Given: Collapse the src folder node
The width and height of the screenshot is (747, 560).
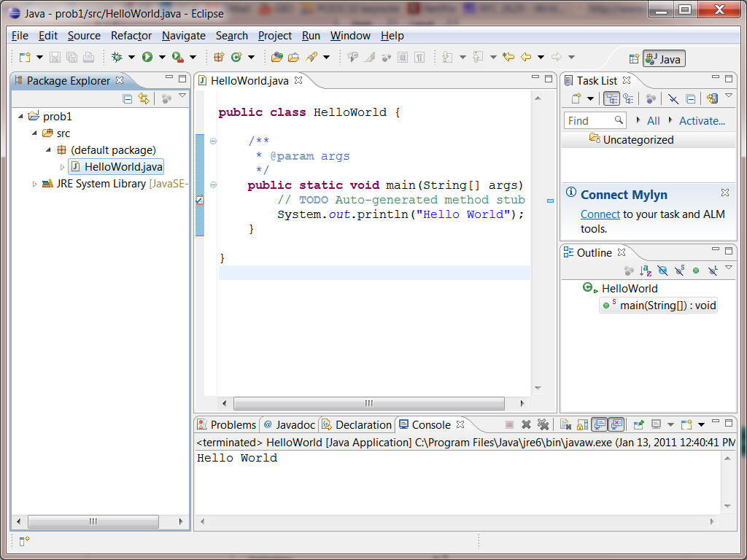Looking at the screenshot, I should coord(34,133).
